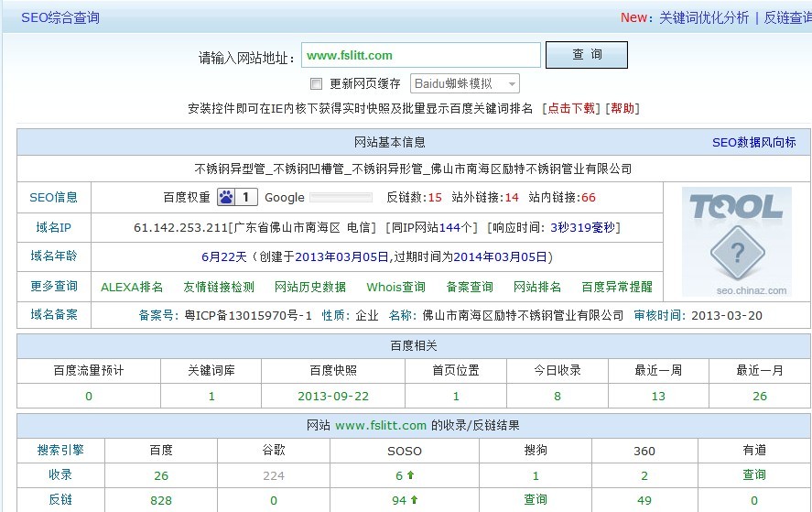Open 百度异常提醒 link
The height and width of the screenshot is (512, 812).
pos(617,287)
